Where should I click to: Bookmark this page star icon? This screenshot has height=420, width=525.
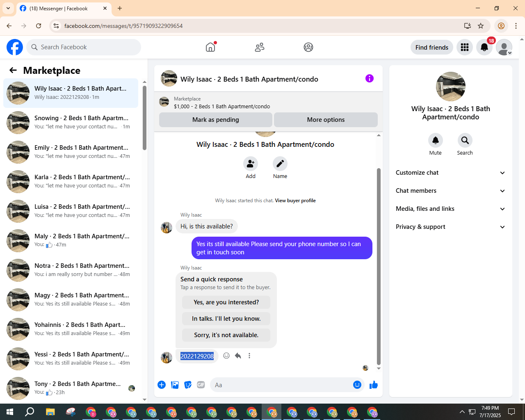pyautogui.click(x=481, y=26)
